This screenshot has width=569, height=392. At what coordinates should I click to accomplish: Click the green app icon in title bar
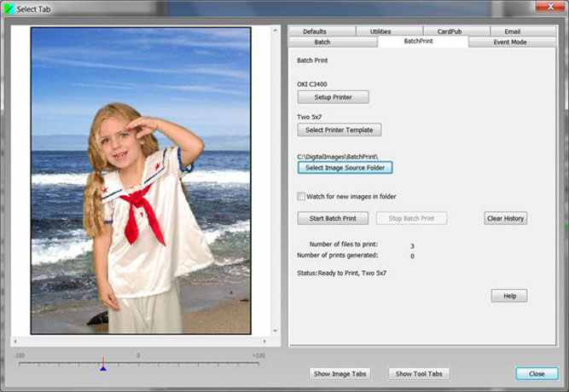click(9, 8)
